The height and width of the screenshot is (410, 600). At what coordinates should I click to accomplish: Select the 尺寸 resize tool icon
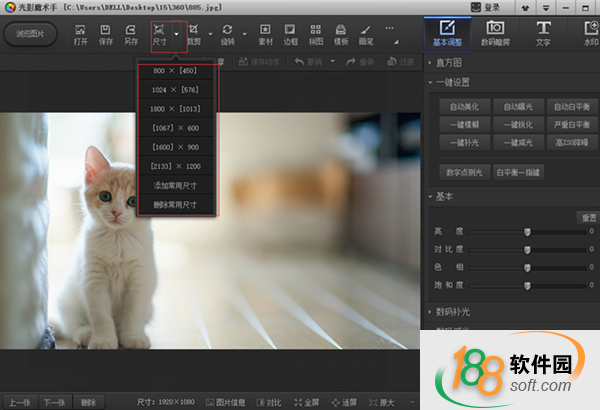(x=159, y=34)
